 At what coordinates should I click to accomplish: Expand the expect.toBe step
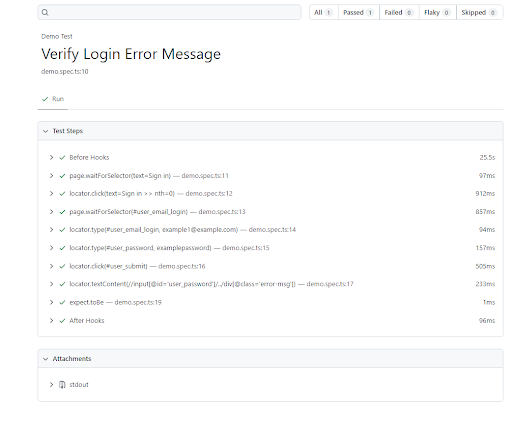tap(51, 302)
